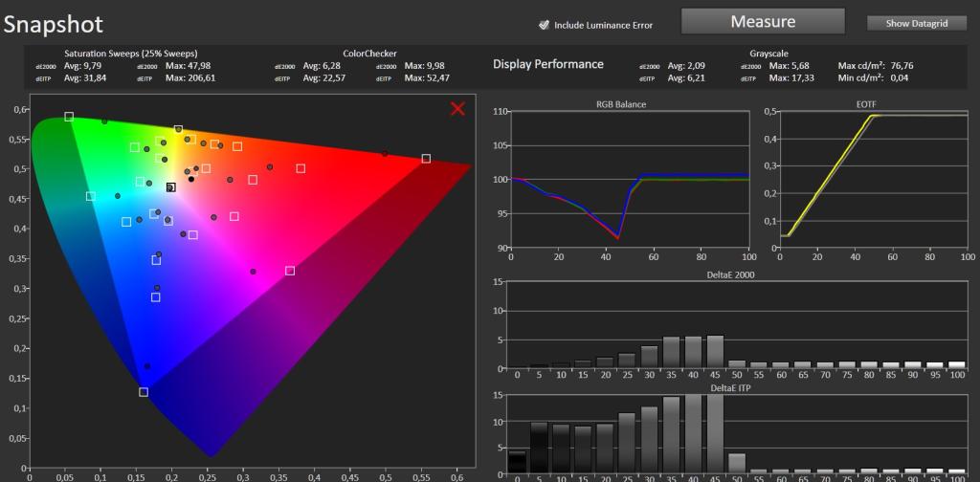The width and height of the screenshot is (980, 482).
Task: Click the Display Performance label
Action: [x=548, y=64]
